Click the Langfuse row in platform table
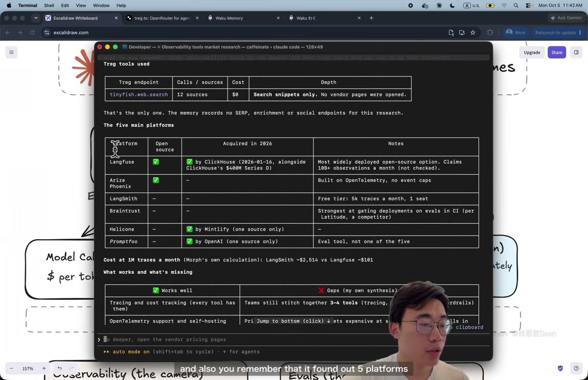Screen dimensions: 588x380 (x=292, y=165)
